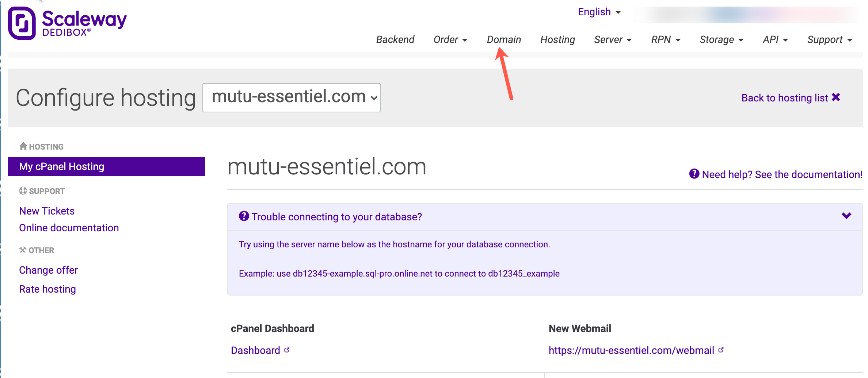Click the external link icon next to Dashboard
Viewport: 868px width, 378px height.
click(287, 350)
